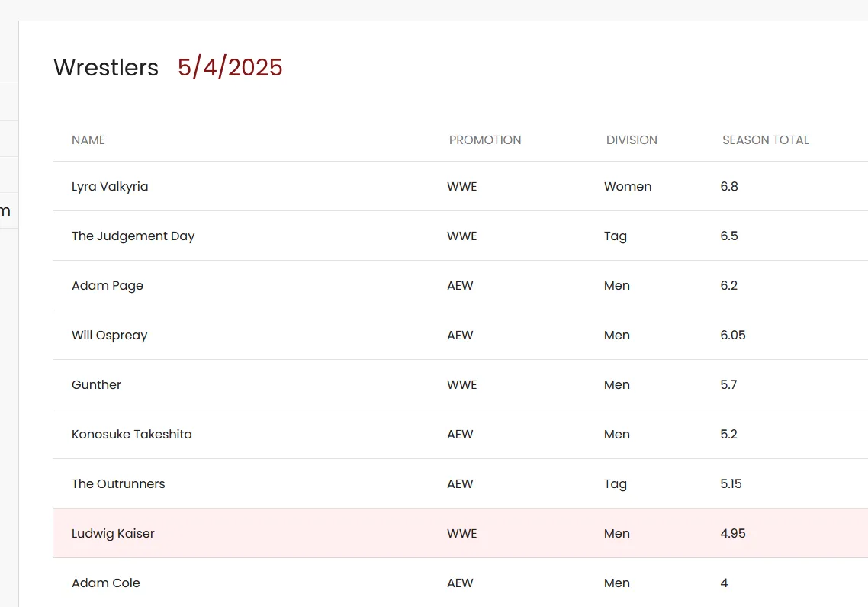
Task: Select the Gunther name cell
Action: coord(96,384)
